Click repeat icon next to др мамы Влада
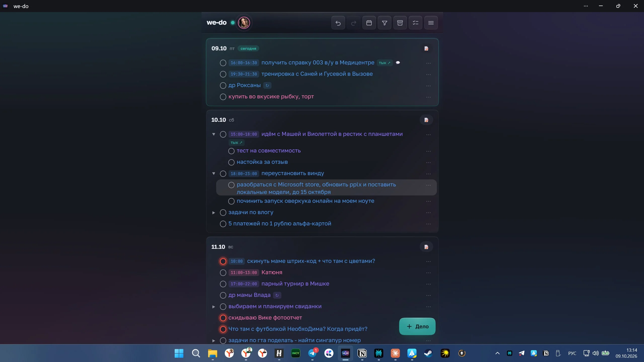Screen dimensions: 644x362 tap(277, 295)
